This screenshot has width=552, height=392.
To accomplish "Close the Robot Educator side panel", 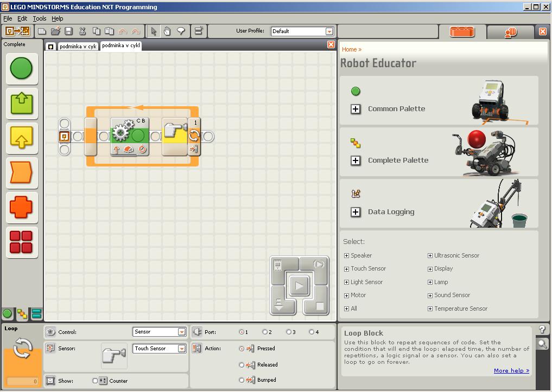I will click(x=542, y=31).
